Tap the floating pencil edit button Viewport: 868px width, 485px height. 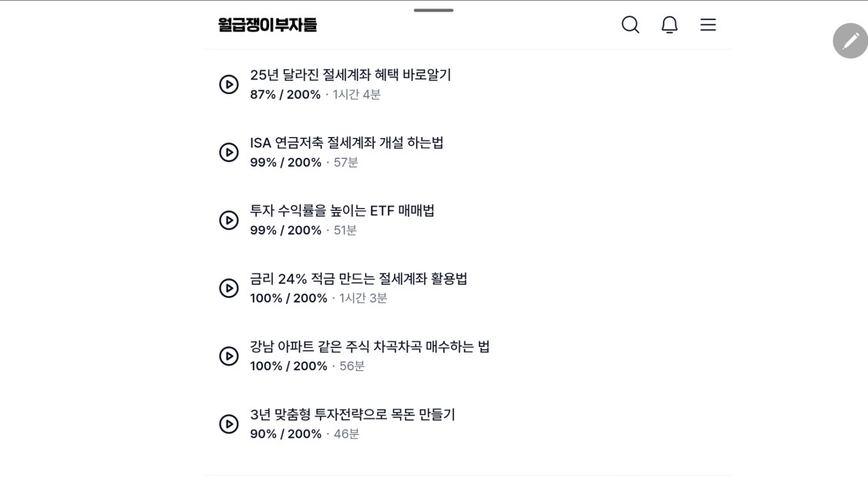850,40
